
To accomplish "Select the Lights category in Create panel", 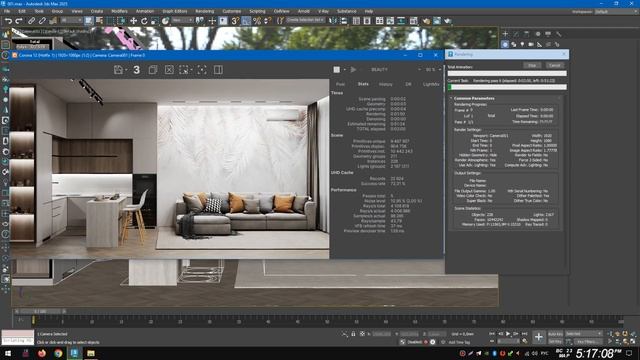I will pyautogui.click(x=522, y=44).
